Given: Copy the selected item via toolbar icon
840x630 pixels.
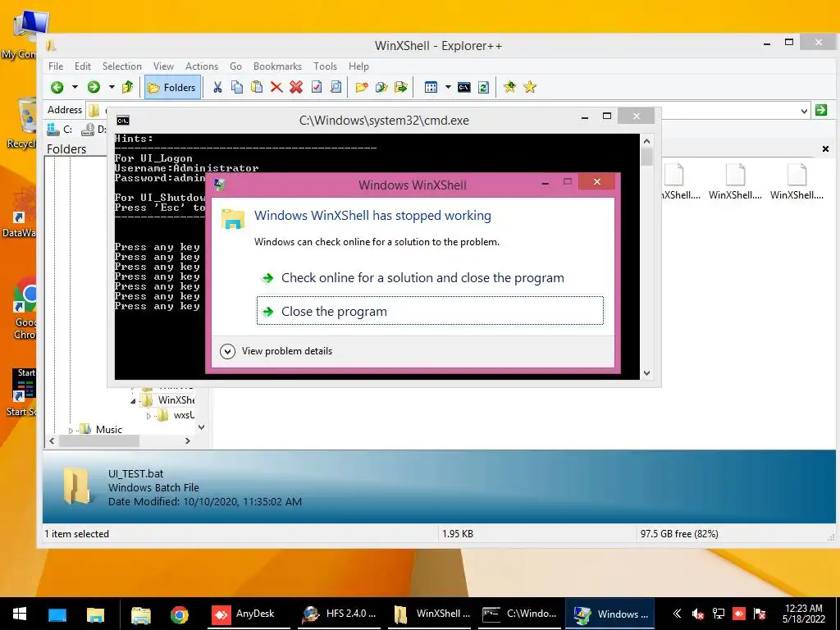Looking at the screenshot, I should (x=237, y=87).
